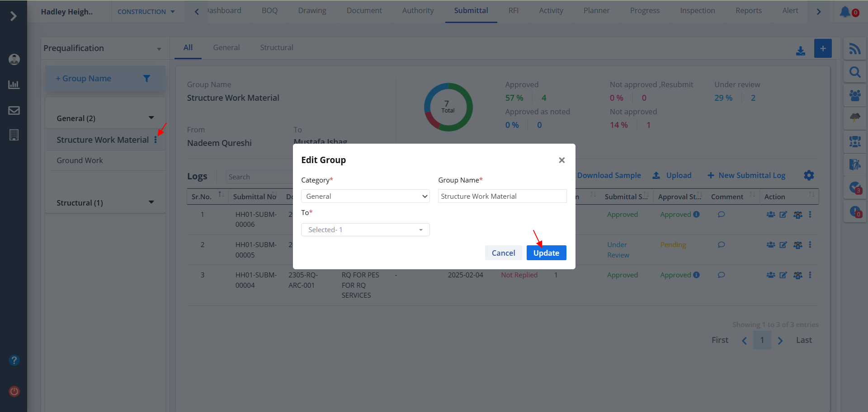
Task: Click the download icon near plus button
Action: (800, 51)
